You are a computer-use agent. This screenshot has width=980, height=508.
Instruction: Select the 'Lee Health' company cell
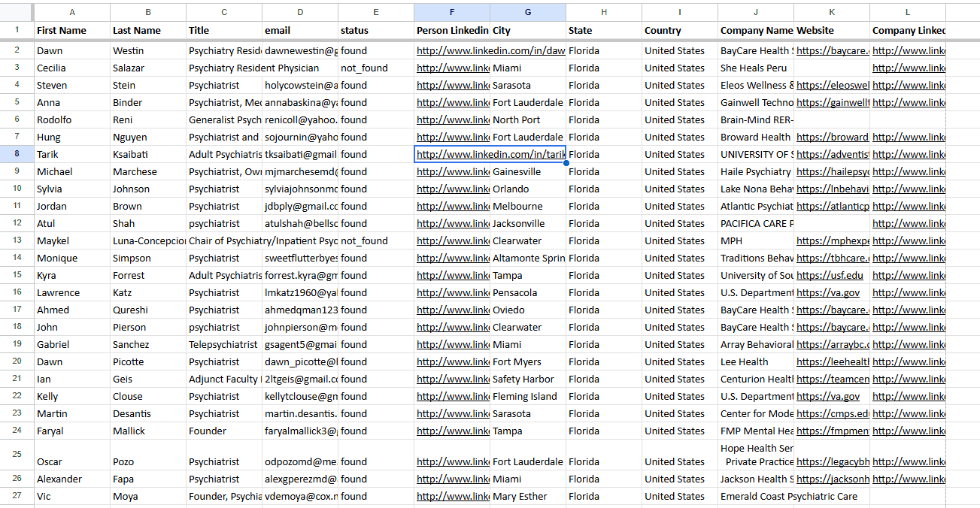[x=756, y=362]
